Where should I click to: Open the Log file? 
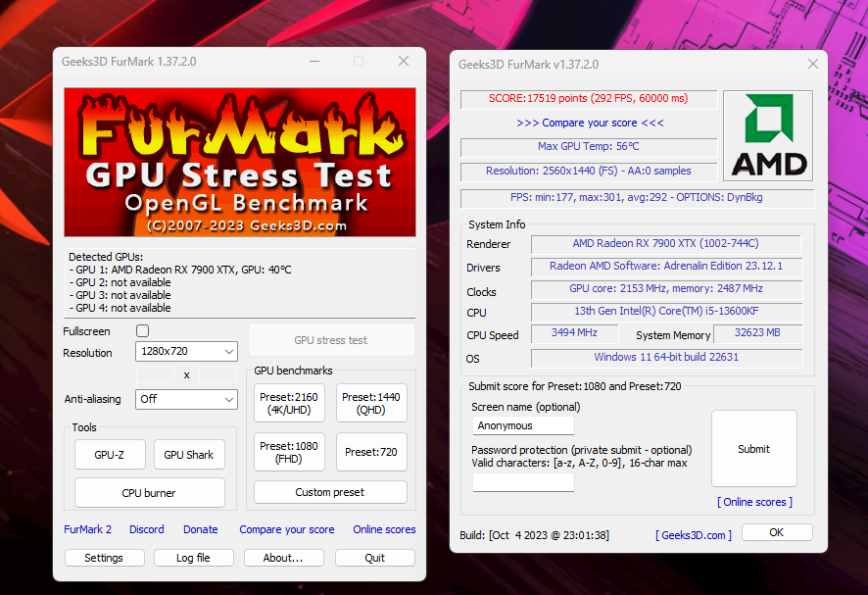(x=193, y=558)
